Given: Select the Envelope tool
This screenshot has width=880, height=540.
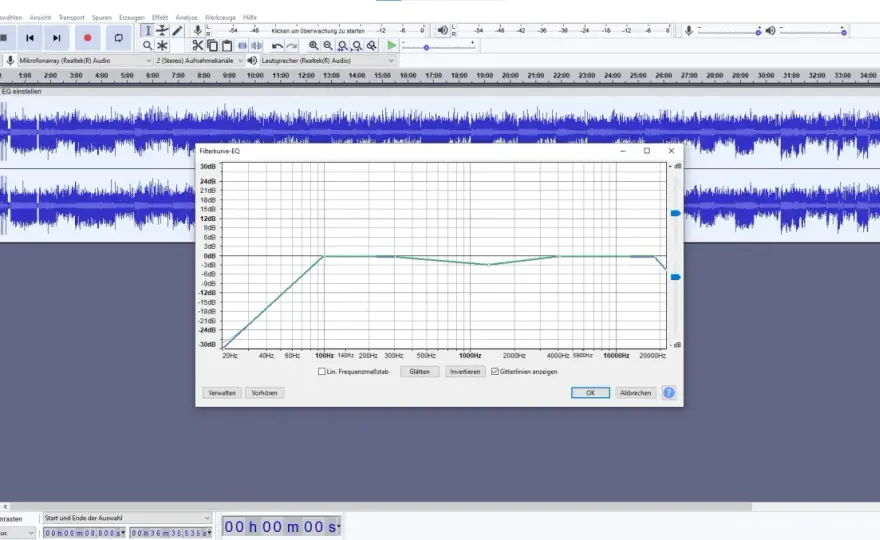Looking at the screenshot, I should coord(162,31).
